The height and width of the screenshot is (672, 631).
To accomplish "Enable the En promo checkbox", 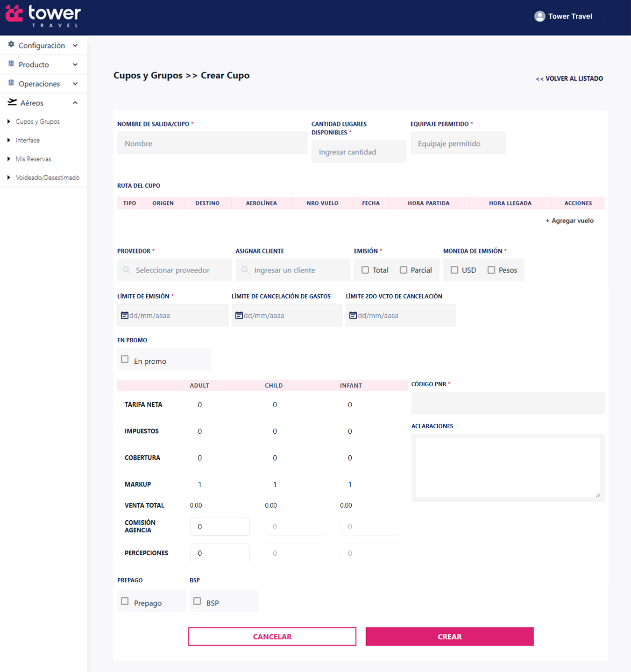I will pyautogui.click(x=125, y=359).
